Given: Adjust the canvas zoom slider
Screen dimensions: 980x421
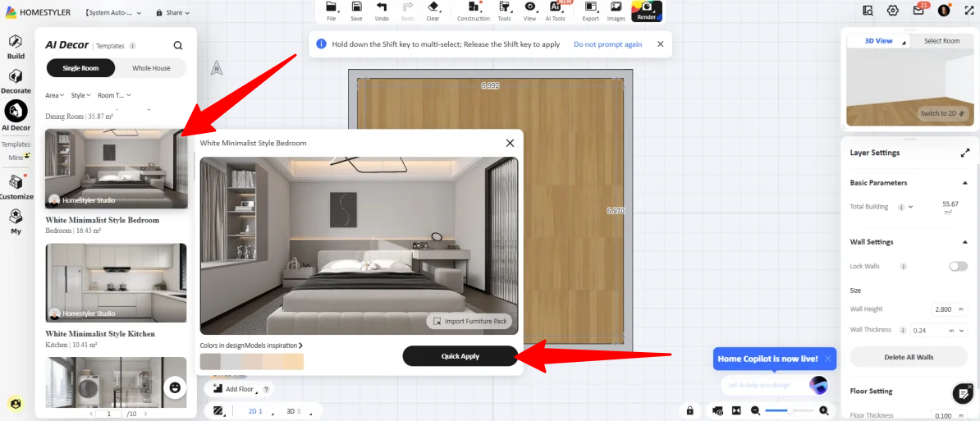Looking at the screenshot, I should [x=790, y=410].
